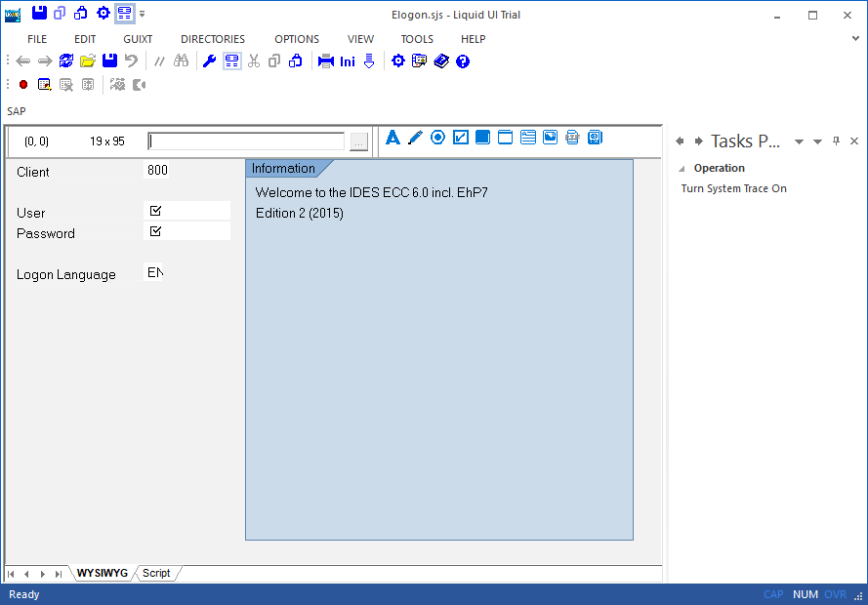Click the blue Help question mark icon
This screenshot has height=605, width=868.
coord(463,61)
